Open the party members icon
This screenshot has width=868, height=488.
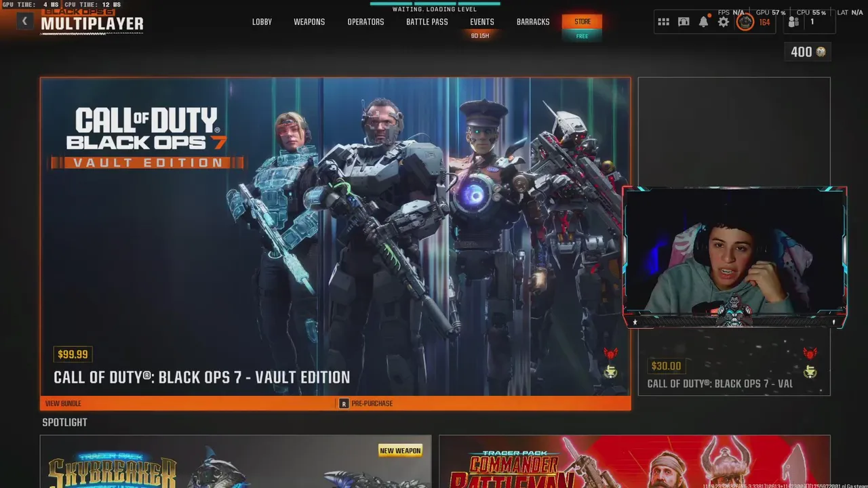(793, 22)
